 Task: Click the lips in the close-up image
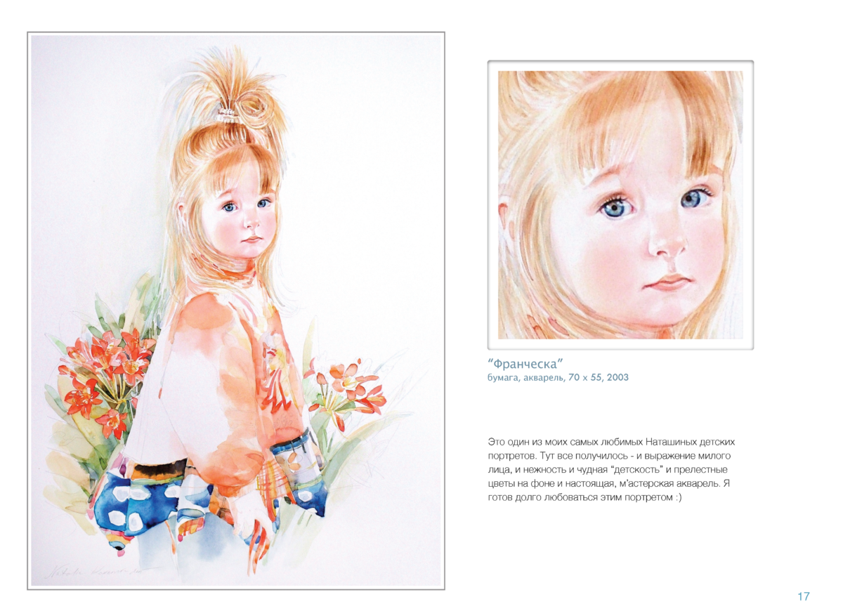(x=667, y=282)
